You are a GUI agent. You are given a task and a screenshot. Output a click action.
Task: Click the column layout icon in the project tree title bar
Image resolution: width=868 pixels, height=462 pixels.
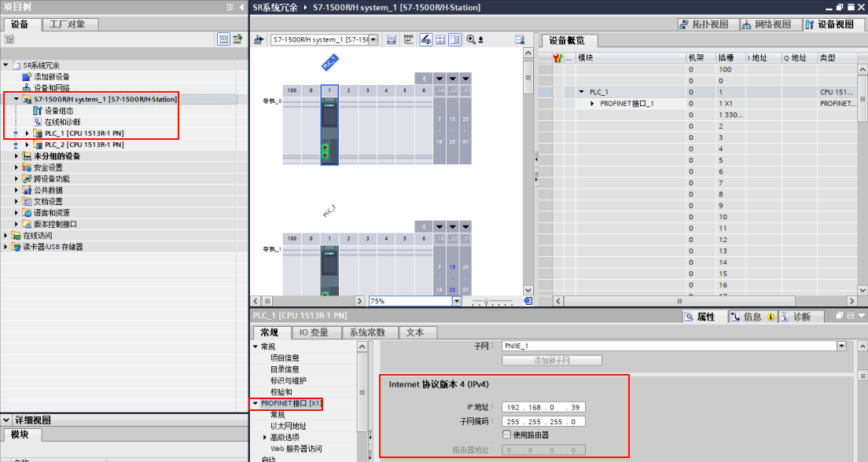pyautogui.click(x=230, y=7)
